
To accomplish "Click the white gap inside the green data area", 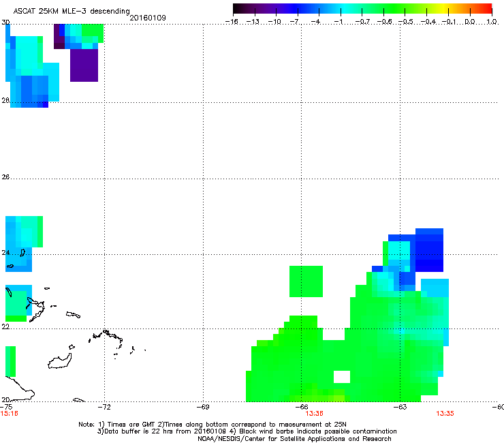I will (342, 377).
